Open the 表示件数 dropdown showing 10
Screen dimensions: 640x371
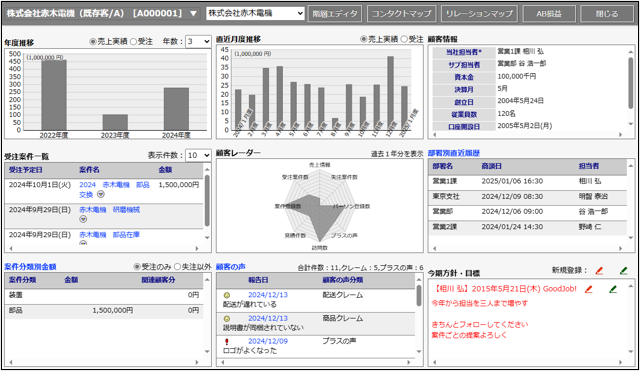(198, 155)
